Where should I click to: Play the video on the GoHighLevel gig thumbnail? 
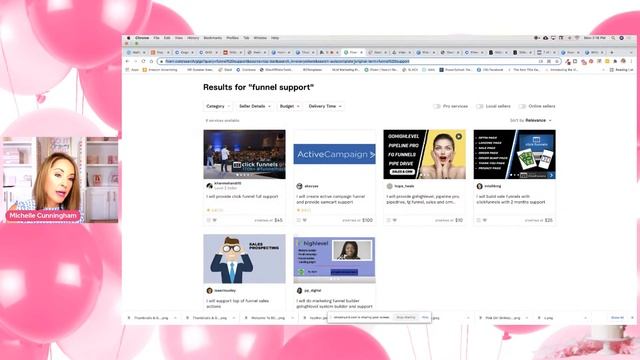(459, 136)
